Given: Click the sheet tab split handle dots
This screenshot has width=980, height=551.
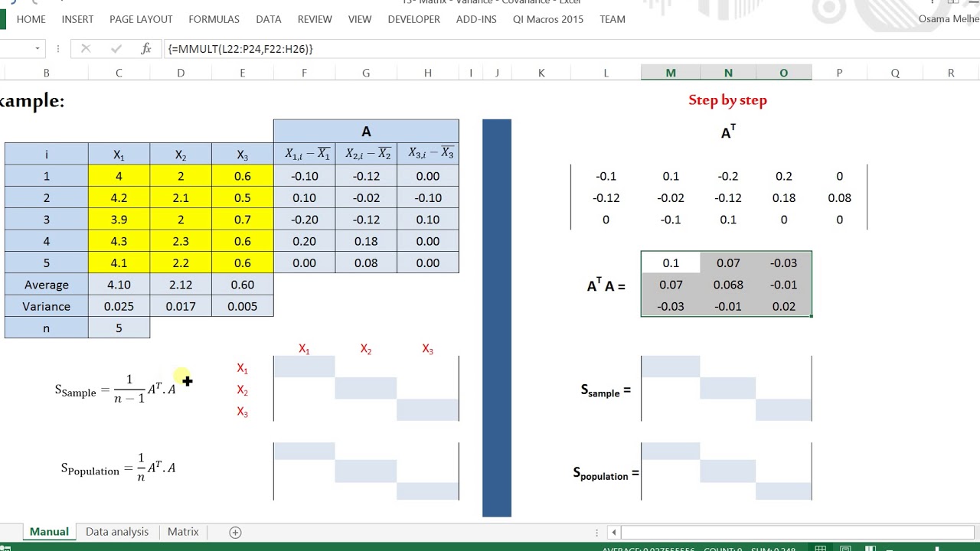Looking at the screenshot, I should point(597,532).
